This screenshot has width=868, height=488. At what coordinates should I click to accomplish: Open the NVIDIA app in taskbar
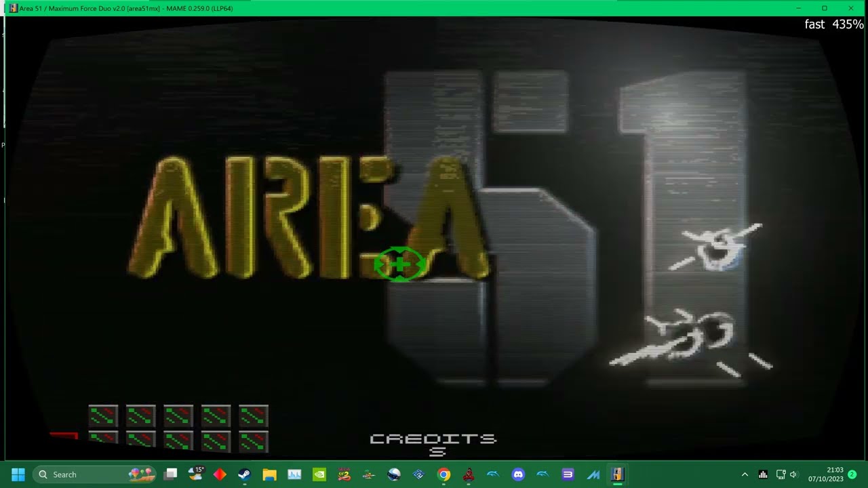[x=319, y=474]
